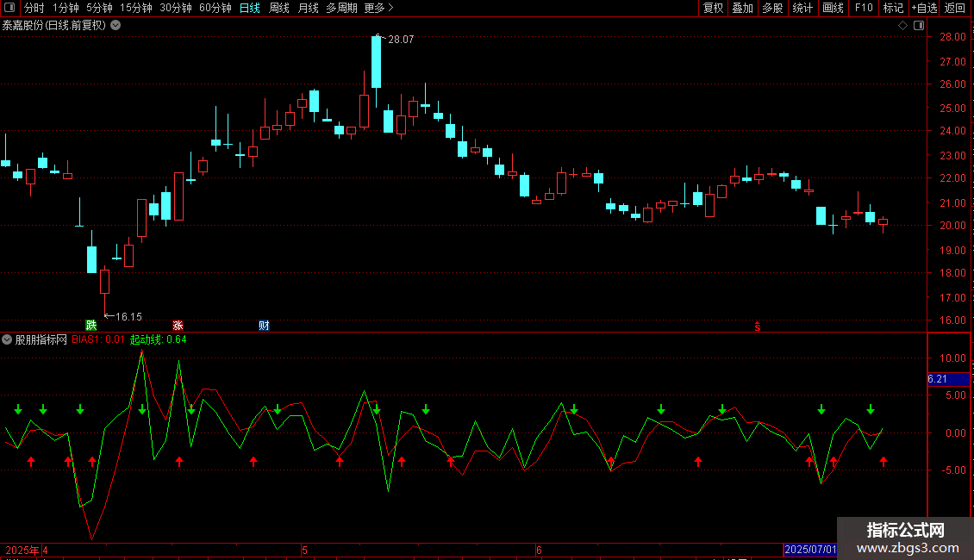974x560 pixels.
Task: Click the red candle at the 16.15 low
Action: 104,281
